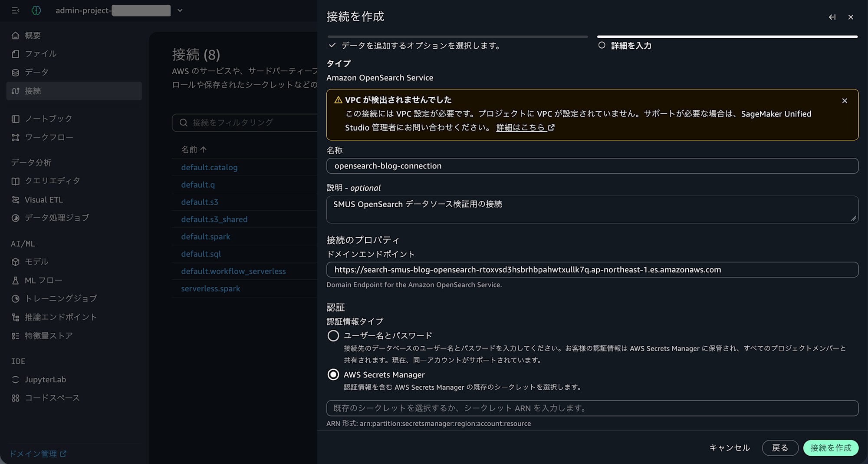Select the ユーザー名とパスワード radio option
868x464 pixels.
(333, 336)
